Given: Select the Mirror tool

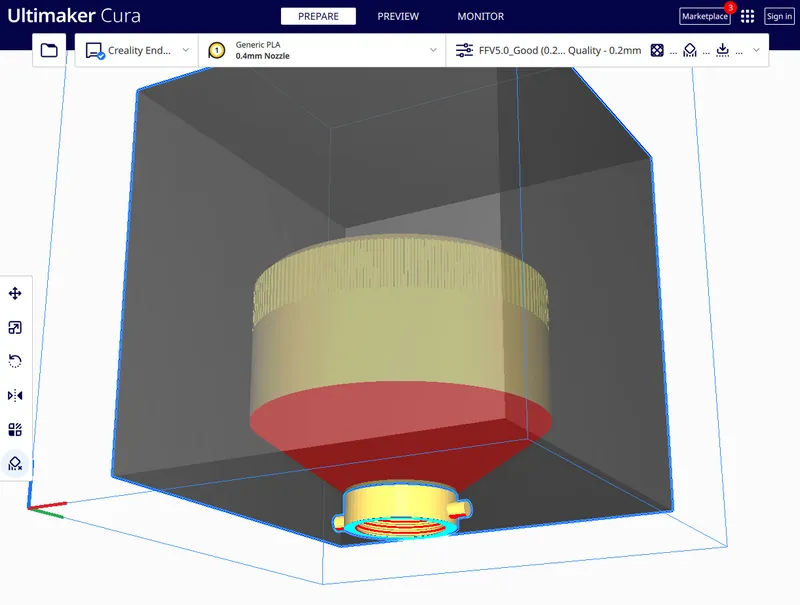Looking at the screenshot, I should coord(15,395).
